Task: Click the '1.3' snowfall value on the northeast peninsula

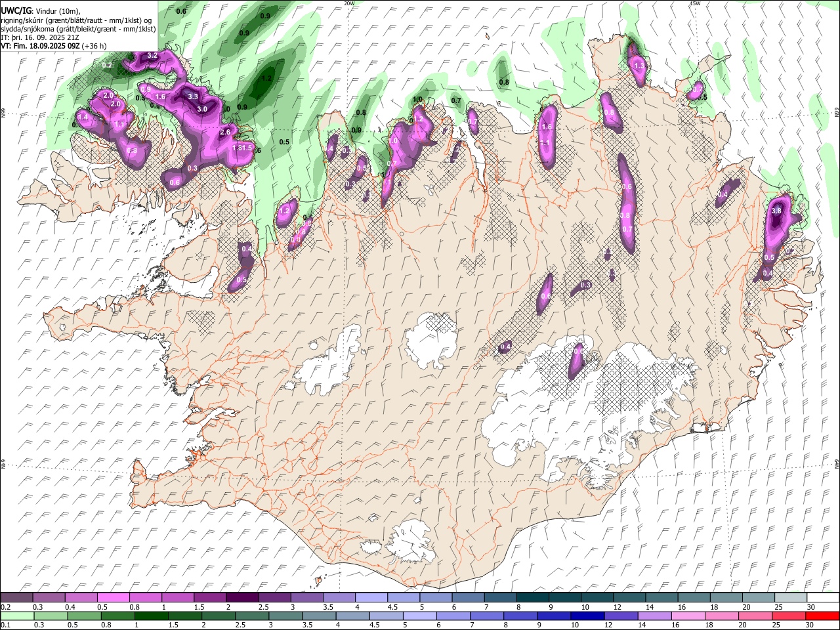Action: pos(639,66)
